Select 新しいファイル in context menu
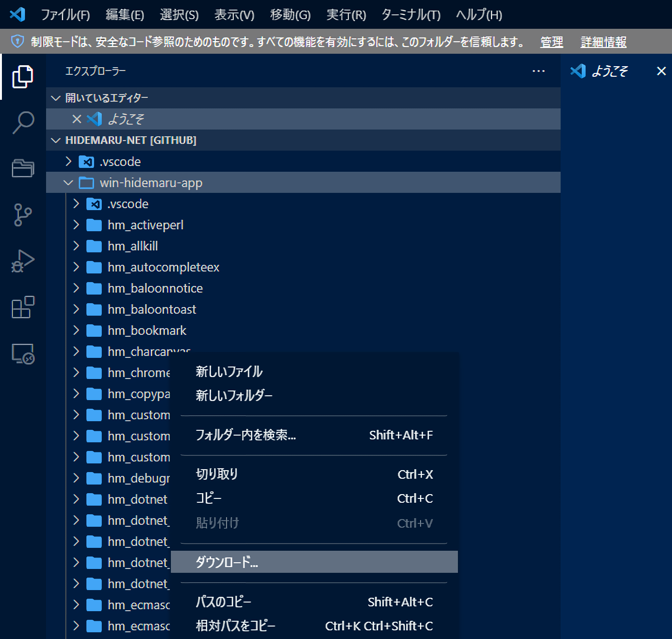Image resolution: width=672 pixels, height=639 pixels. point(229,372)
